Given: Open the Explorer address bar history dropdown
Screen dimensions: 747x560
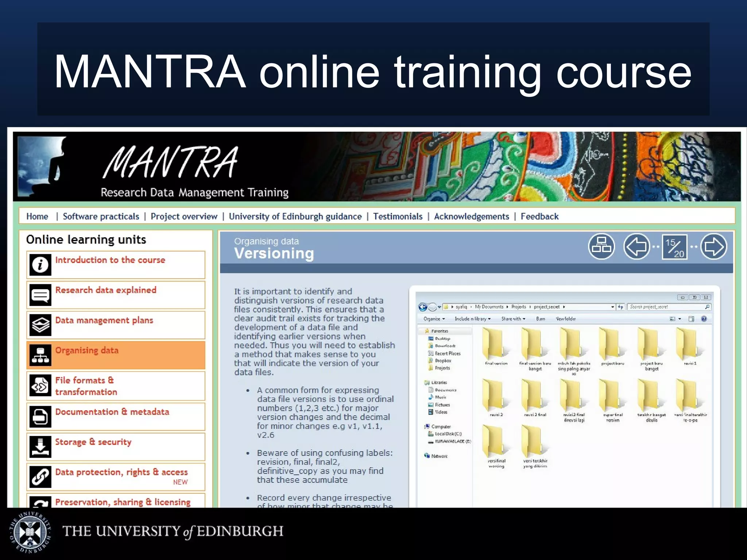Looking at the screenshot, I should [612, 307].
